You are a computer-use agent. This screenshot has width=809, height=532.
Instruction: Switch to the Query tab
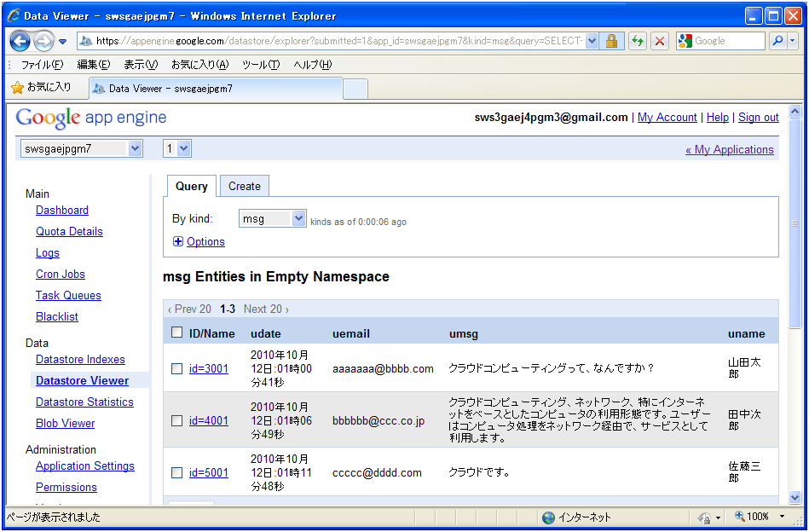coord(192,186)
